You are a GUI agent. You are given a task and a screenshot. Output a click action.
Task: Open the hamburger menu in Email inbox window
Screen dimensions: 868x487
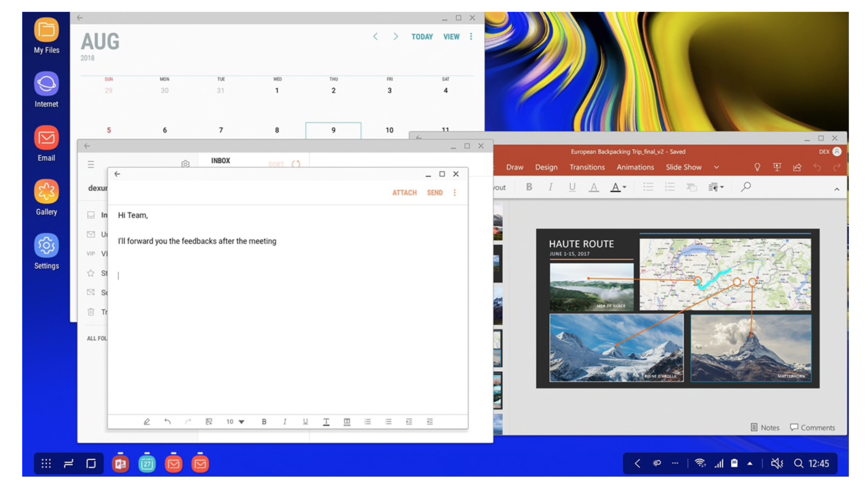tap(91, 164)
